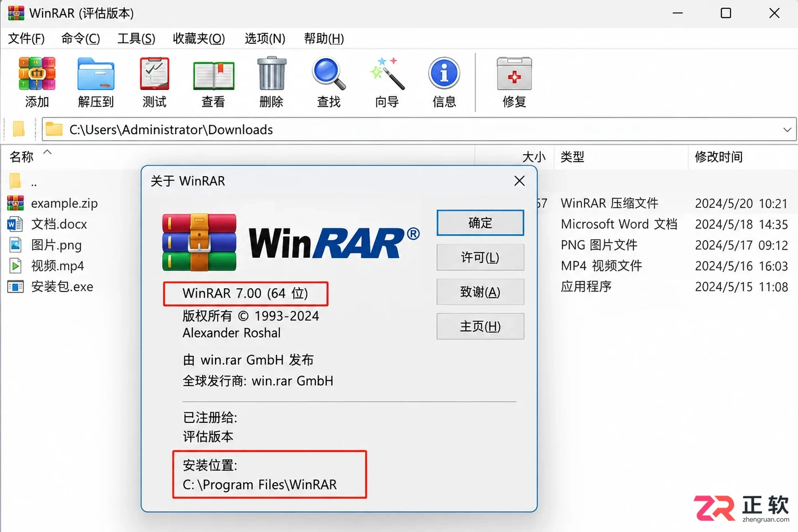Sort files by 修改时间 column header
Image resolution: width=798 pixels, height=532 pixels.
click(x=719, y=157)
